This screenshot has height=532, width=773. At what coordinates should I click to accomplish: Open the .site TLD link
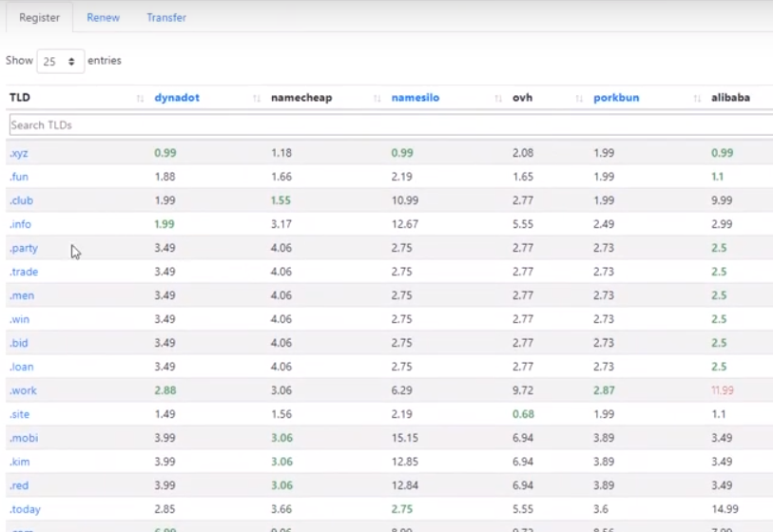(x=19, y=414)
